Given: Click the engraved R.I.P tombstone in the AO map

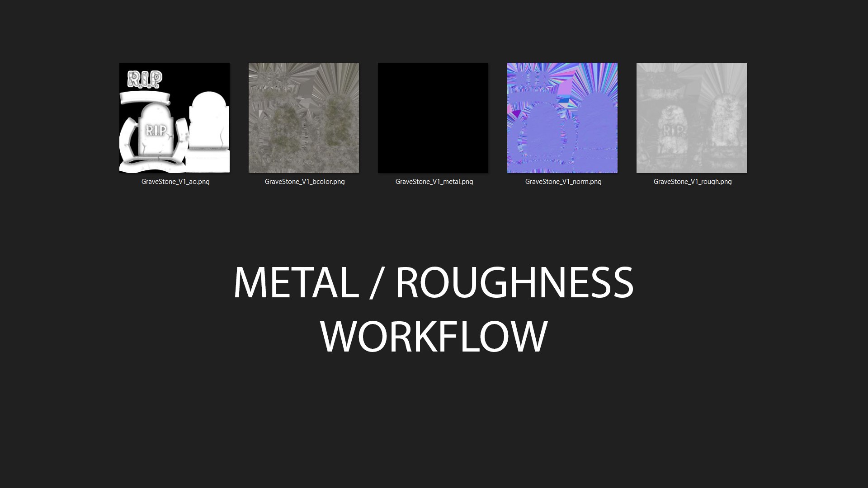Looking at the screenshot, I should 156,131.
